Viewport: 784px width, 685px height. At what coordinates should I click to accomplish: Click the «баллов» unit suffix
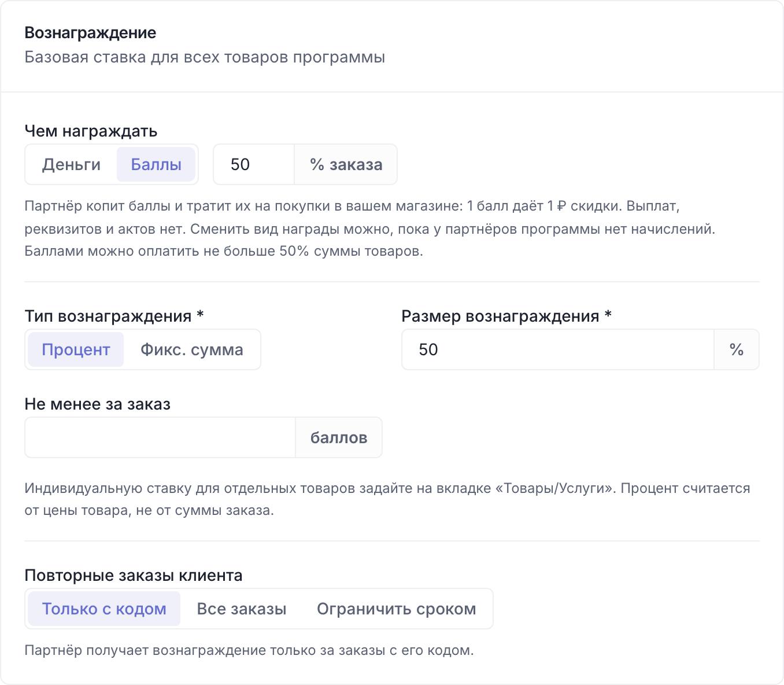tap(339, 437)
